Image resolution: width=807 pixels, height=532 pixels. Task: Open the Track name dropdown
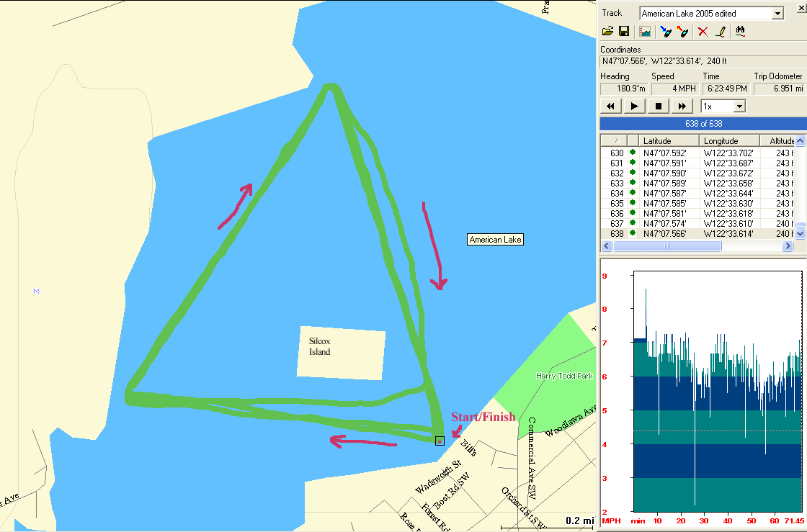777,14
